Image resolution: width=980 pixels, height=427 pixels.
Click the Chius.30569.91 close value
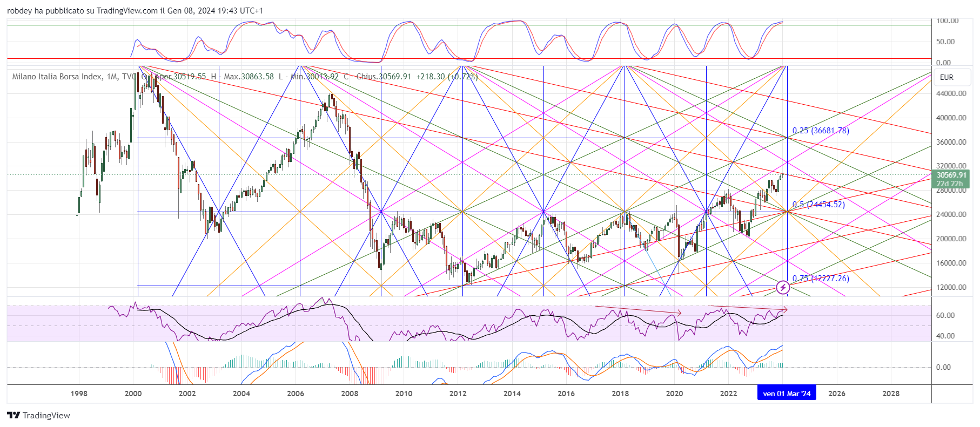click(x=384, y=77)
